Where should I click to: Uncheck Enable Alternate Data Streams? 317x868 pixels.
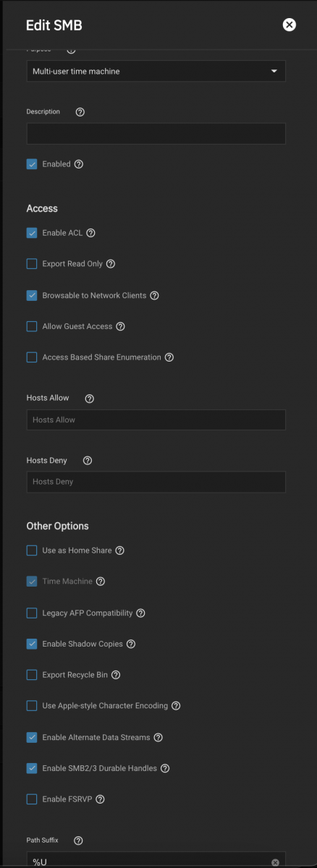[x=32, y=737]
